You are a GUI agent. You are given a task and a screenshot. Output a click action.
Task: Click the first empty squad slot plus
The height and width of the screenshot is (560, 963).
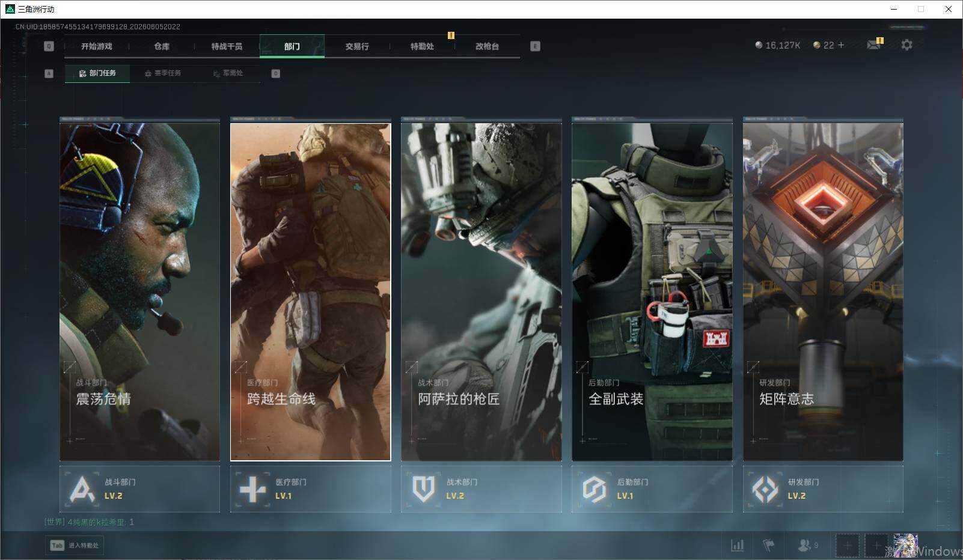click(x=847, y=546)
